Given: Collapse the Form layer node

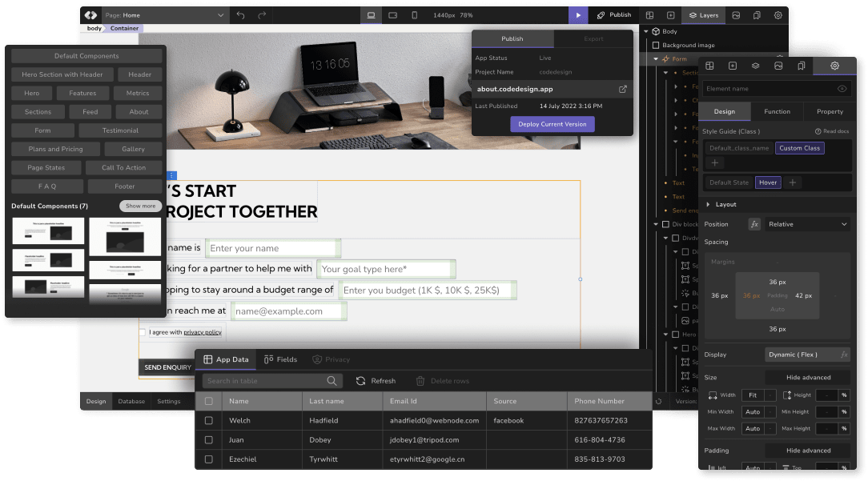Looking at the screenshot, I should point(656,58).
